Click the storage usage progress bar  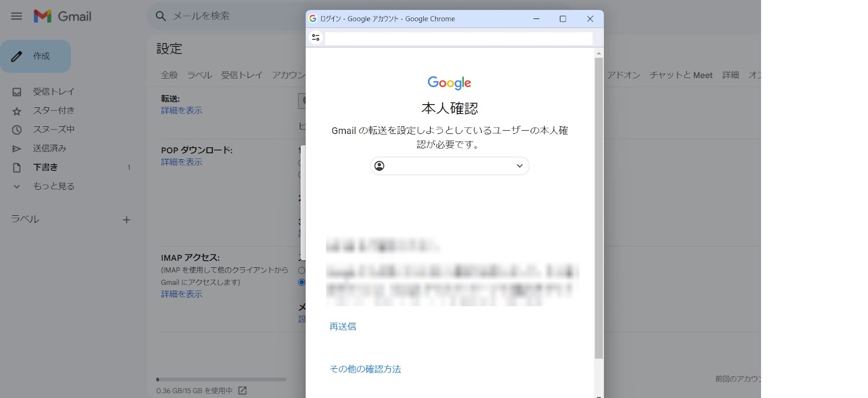click(x=221, y=380)
